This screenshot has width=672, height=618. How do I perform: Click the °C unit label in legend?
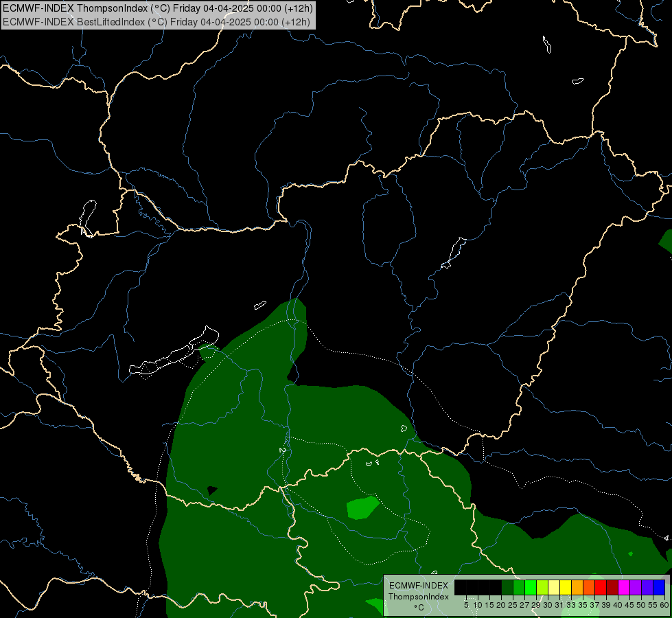pyautogui.click(x=419, y=608)
